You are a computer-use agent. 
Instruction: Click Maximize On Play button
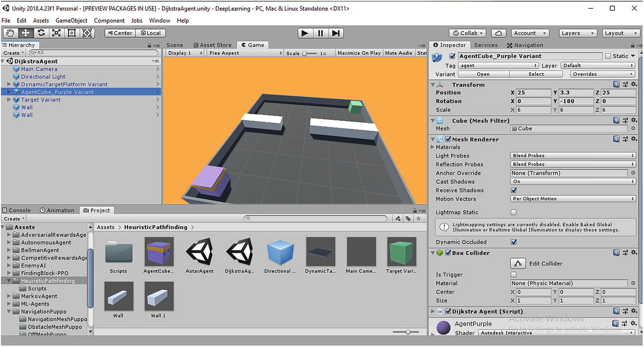pos(359,53)
